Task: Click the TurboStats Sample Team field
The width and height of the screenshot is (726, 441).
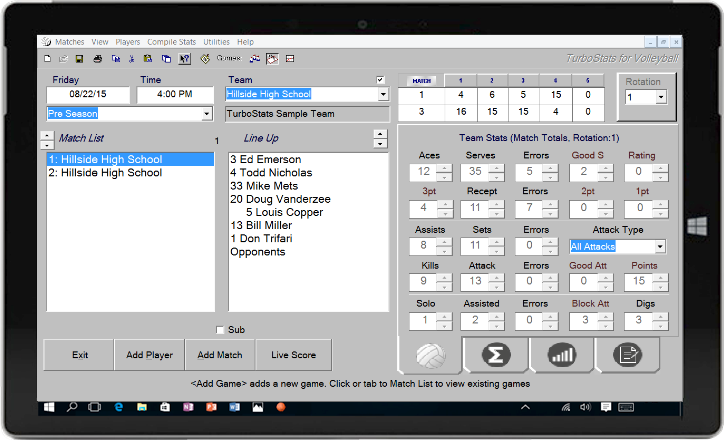Action: pyautogui.click(x=307, y=114)
